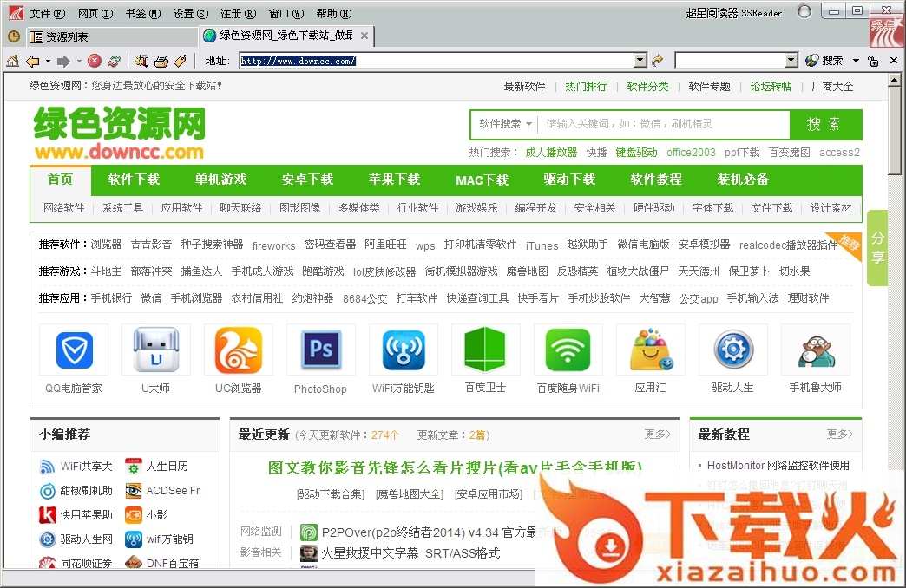The image size is (906, 588).
Task: Select the 安卓下载 navigation tab
Action: (x=307, y=180)
